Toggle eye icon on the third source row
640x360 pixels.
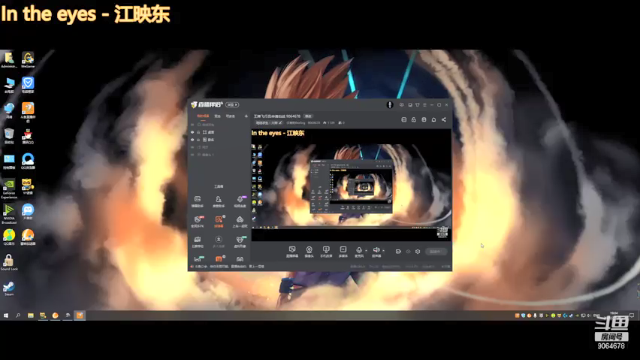[193, 140]
